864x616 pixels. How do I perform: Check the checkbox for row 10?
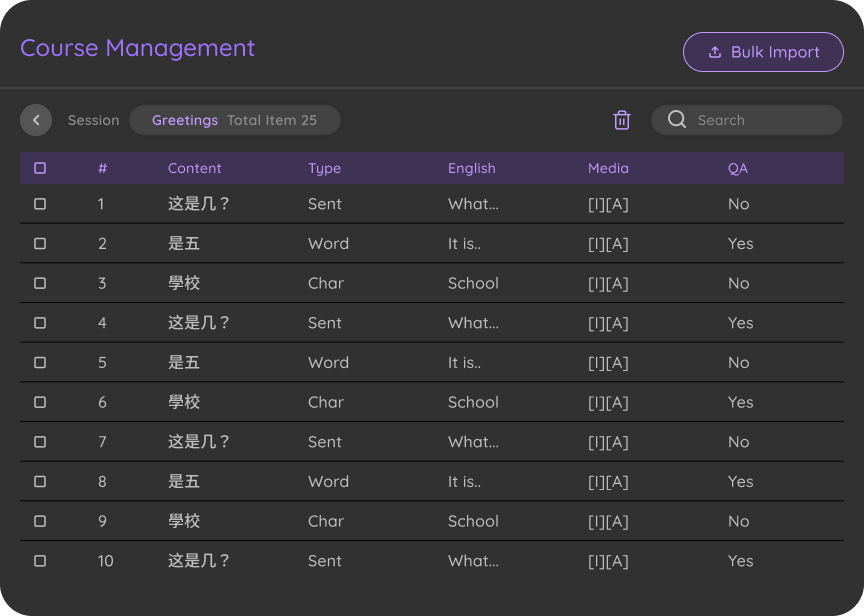click(x=40, y=561)
